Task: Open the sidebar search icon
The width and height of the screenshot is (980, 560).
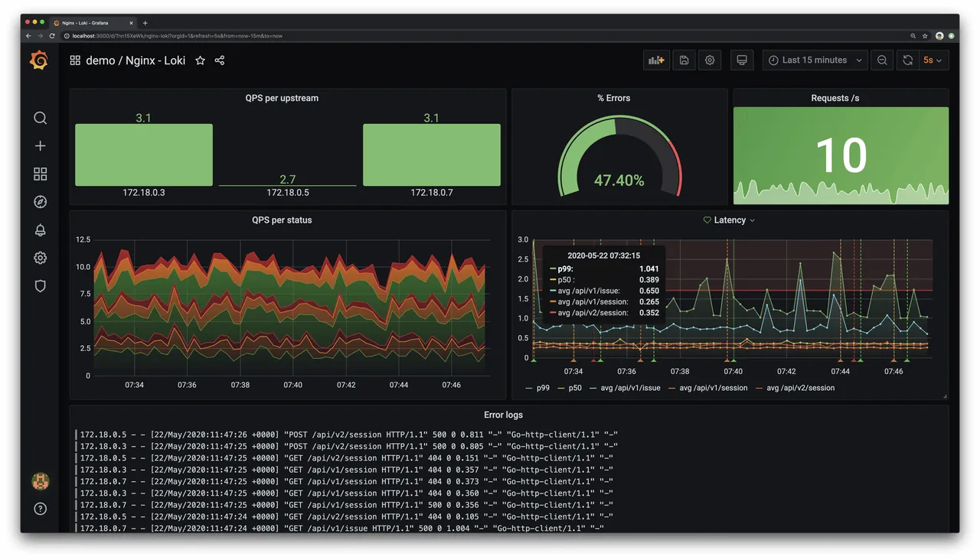Action: [x=41, y=118]
